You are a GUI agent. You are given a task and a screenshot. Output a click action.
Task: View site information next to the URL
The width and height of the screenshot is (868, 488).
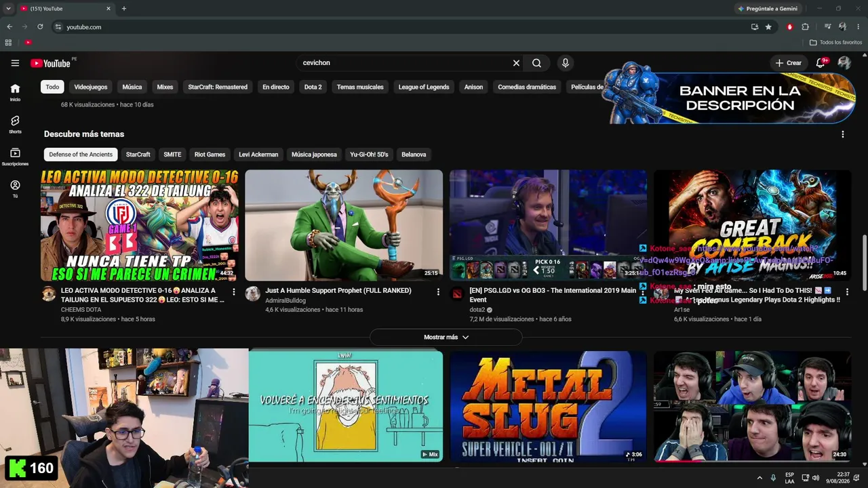click(58, 27)
